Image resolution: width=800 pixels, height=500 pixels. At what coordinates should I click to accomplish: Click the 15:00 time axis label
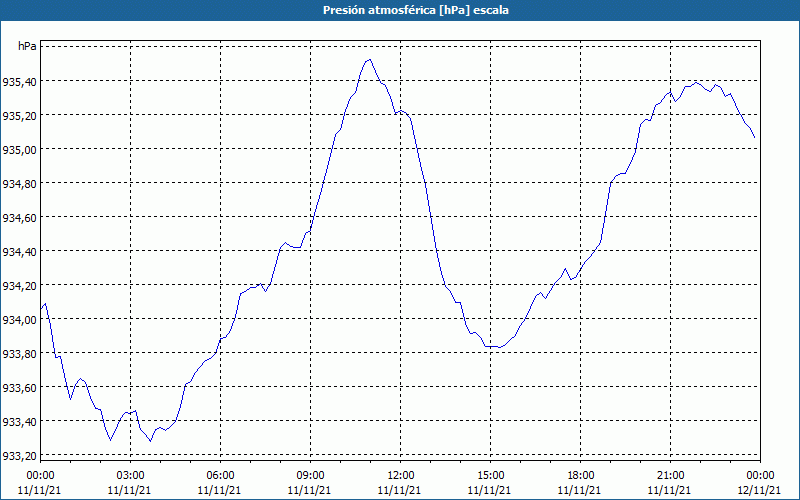[x=490, y=476]
